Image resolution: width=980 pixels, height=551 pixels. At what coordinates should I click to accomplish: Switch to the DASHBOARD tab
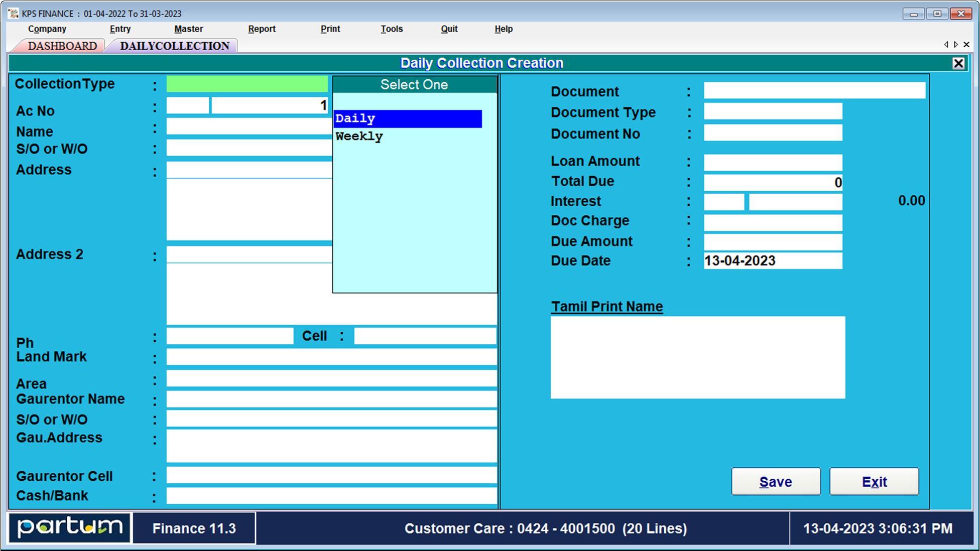pyautogui.click(x=62, y=46)
